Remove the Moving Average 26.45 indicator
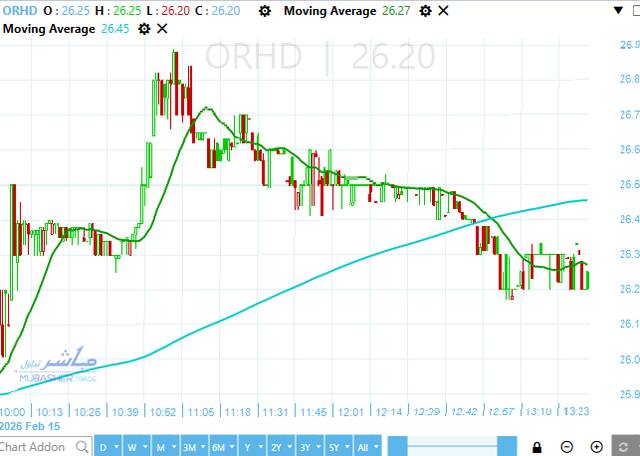Screen dimensions: 640x456 tap(164, 28)
